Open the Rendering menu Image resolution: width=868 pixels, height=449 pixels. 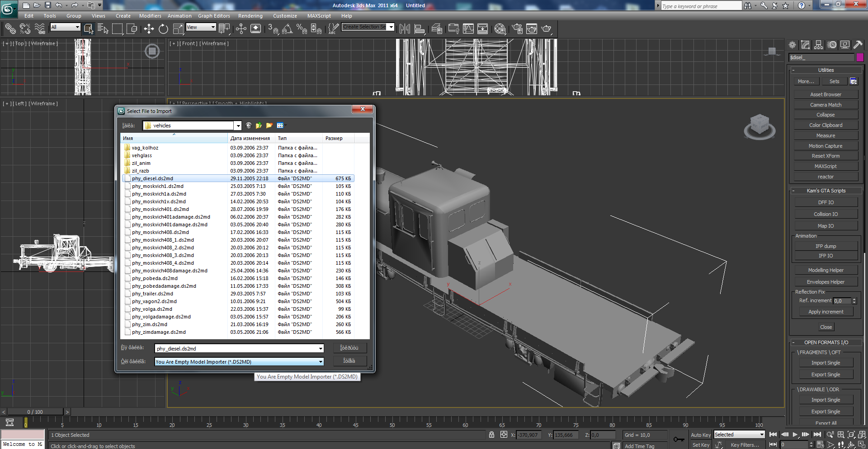pos(250,16)
